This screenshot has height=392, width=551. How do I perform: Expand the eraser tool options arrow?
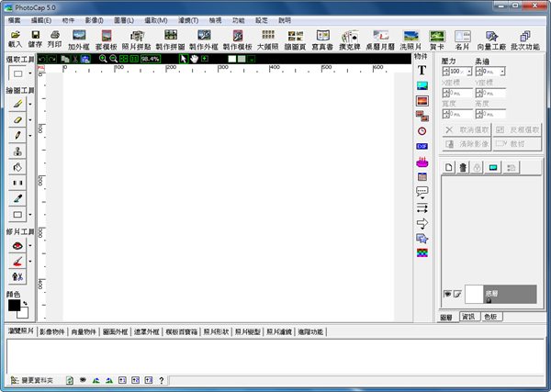click(30, 120)
